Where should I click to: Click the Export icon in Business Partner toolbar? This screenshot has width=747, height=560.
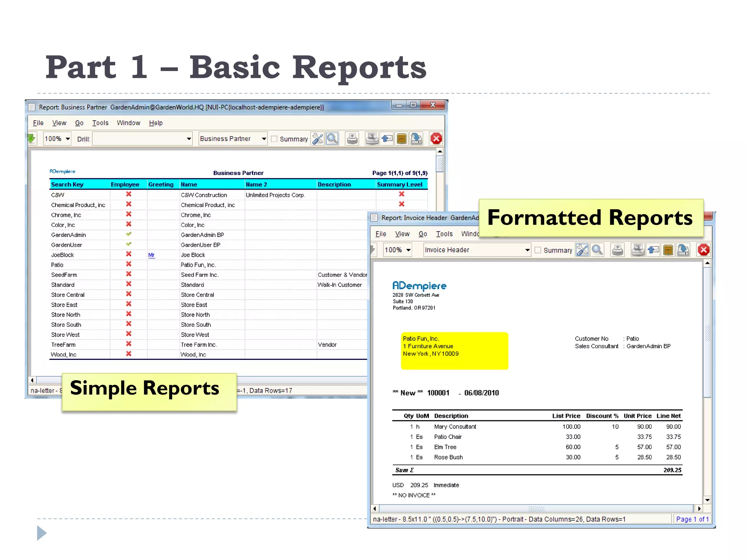[x=416, y=139]
